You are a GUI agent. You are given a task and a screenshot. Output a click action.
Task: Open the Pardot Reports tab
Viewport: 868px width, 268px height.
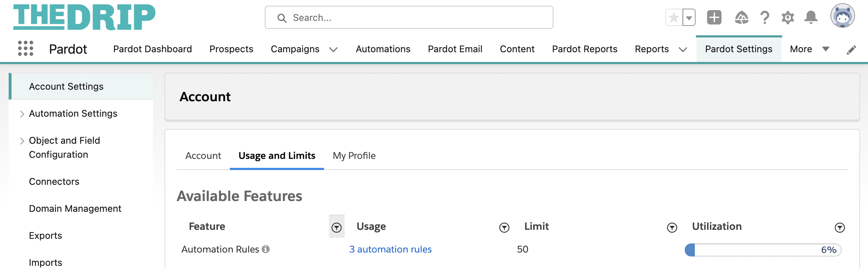tap(585, 49)
